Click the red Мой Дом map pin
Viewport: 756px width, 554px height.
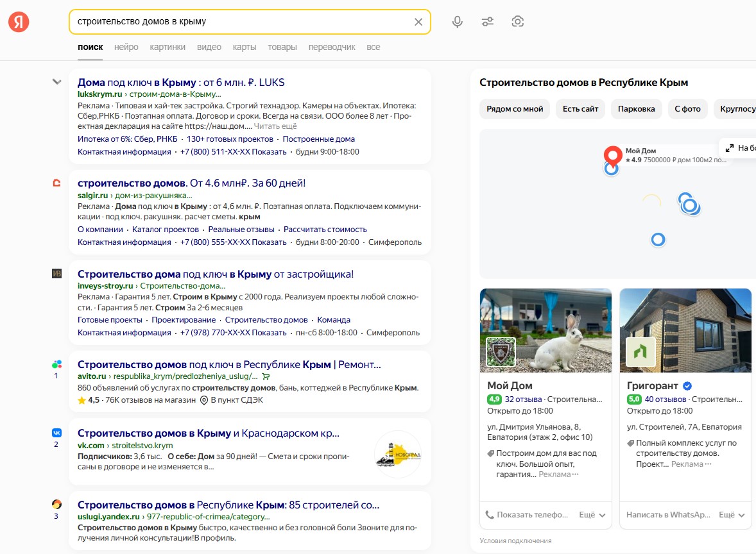(x=613, y=156)
